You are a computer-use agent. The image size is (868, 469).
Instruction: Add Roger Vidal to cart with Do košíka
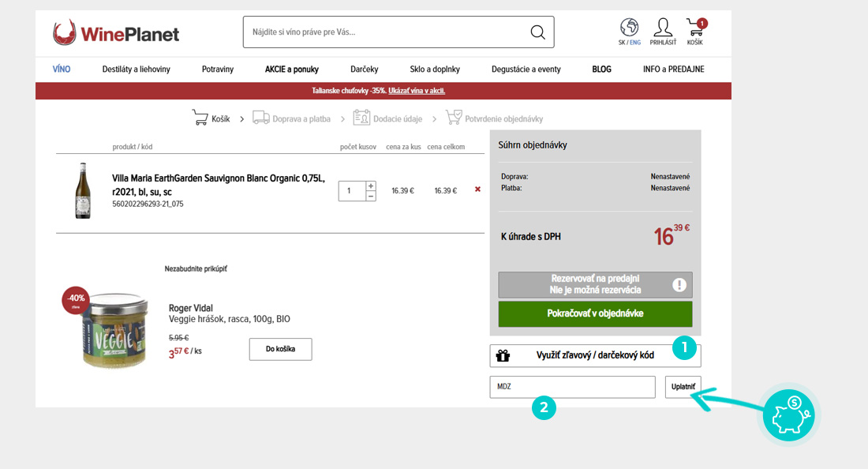pyautogui.click(x=281, y=350)
